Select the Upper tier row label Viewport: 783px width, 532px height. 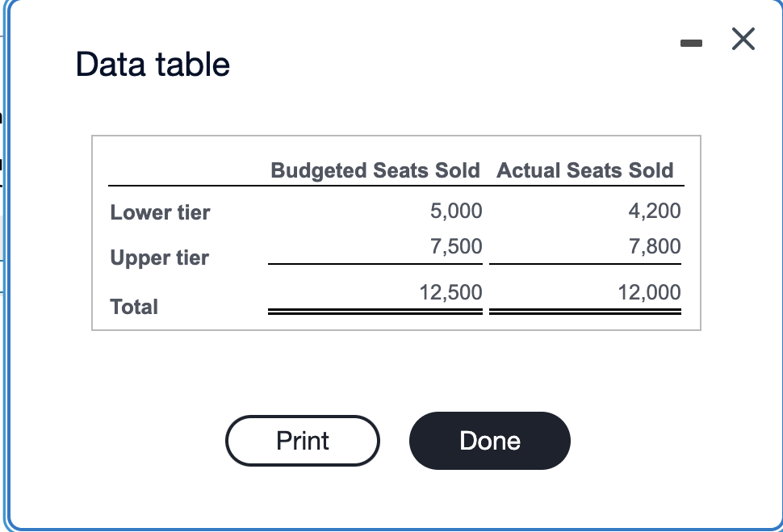click(x=159, y=258)
